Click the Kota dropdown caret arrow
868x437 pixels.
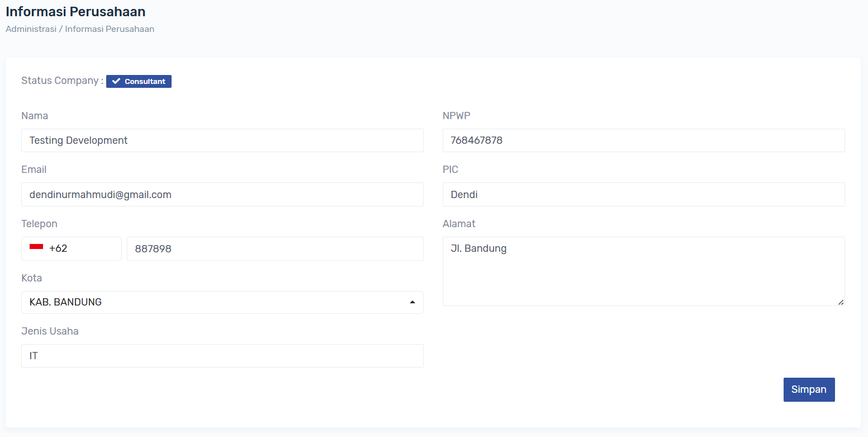[412, 302]
